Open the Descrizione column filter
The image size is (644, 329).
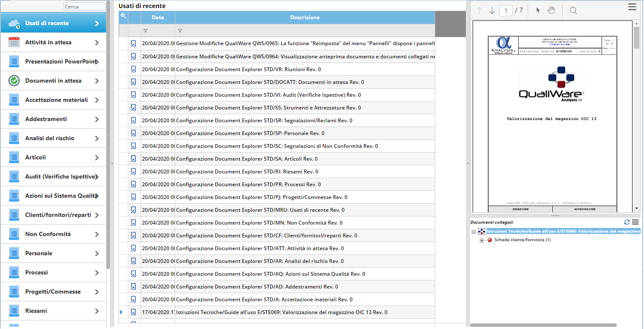click(180, 31)
